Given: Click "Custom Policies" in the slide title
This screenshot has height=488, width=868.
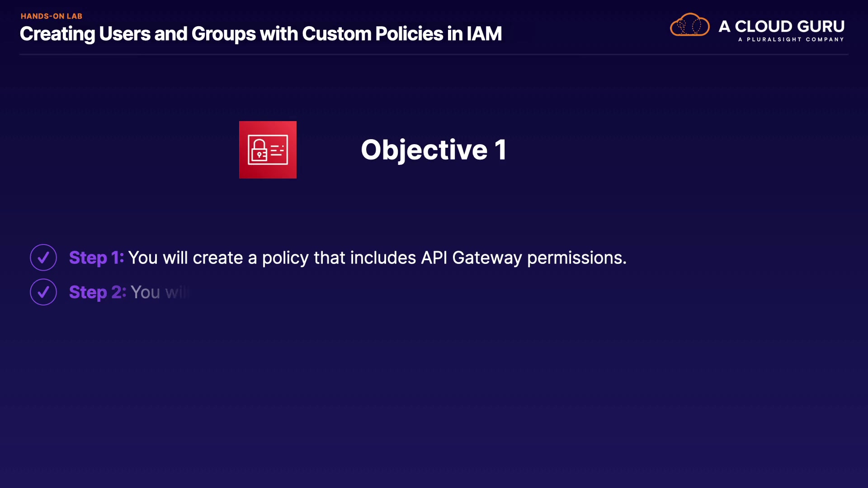Looking at the screenshot, I should [x=373, y=34].
